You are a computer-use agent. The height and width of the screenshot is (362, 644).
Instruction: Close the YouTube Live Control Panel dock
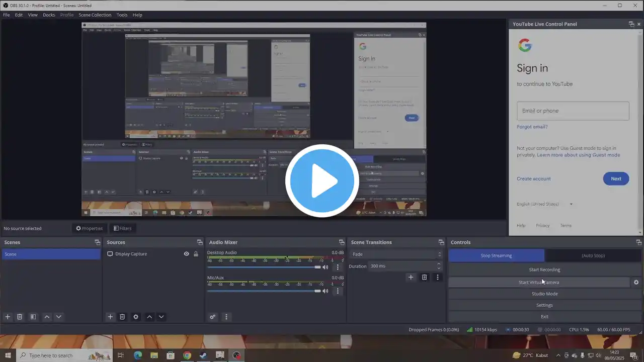pyautogui.click(x=639, y=24)
